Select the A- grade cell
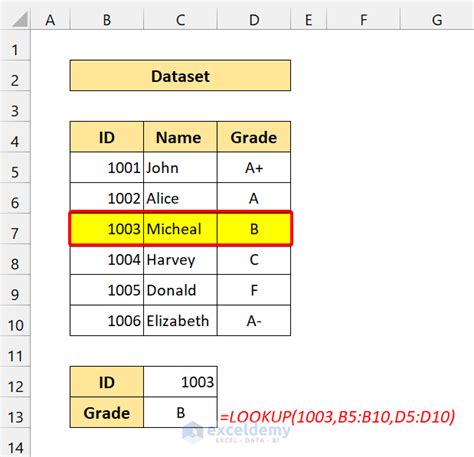 pos(254,321)
